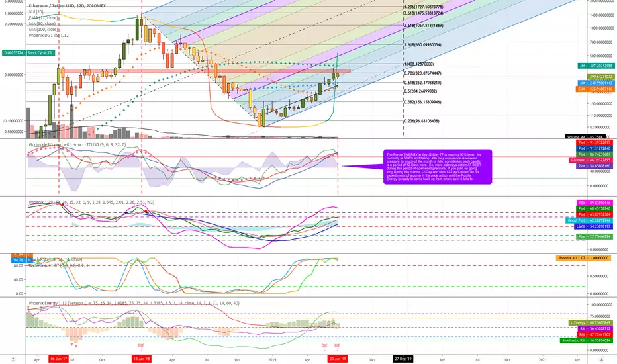This screenshot has height=364, width=617.
Task: Click the RSI 56.43028712 label
Action: (x=595, y=328)
